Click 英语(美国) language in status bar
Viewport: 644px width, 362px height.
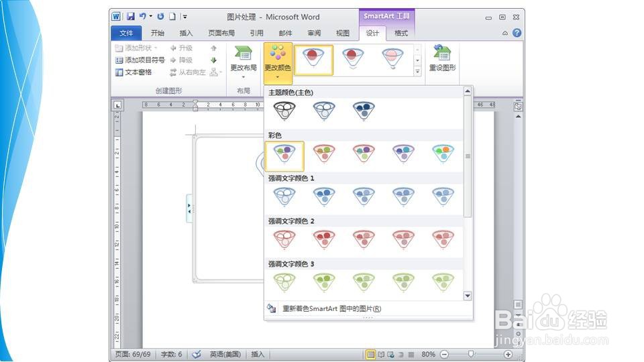(225, 354)
